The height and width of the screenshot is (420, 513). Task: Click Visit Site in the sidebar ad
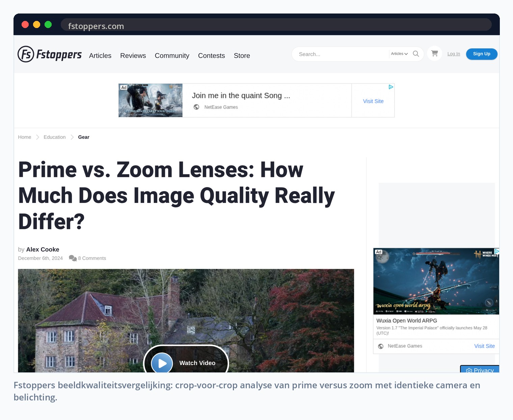coord(484,346)
